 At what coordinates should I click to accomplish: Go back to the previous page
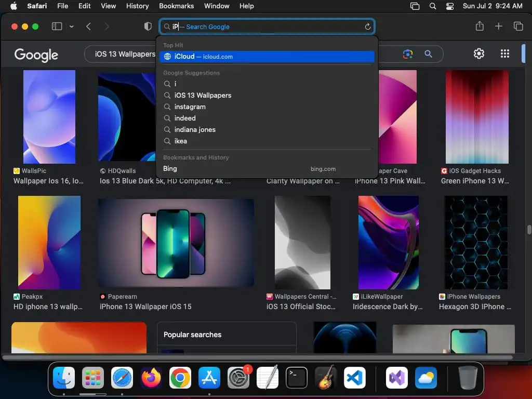pyautogui.click(x=88, y=26)
